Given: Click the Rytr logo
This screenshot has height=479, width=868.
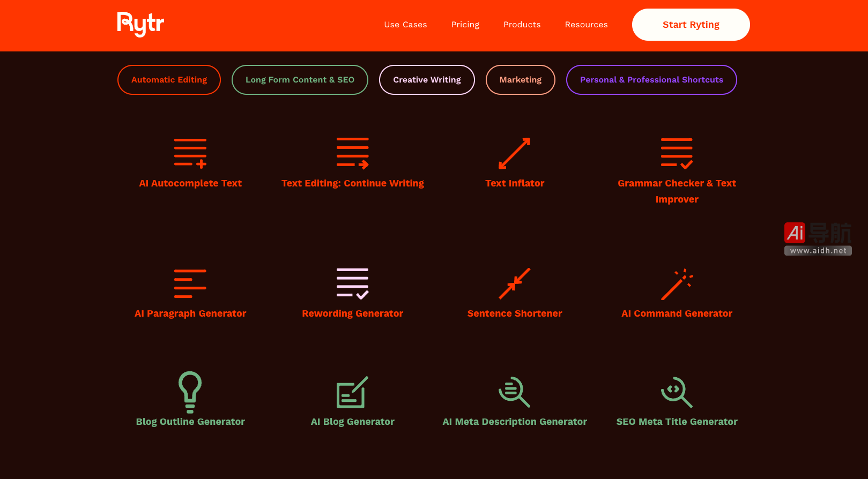Looking at the screenshot, I should click(140, 24).
